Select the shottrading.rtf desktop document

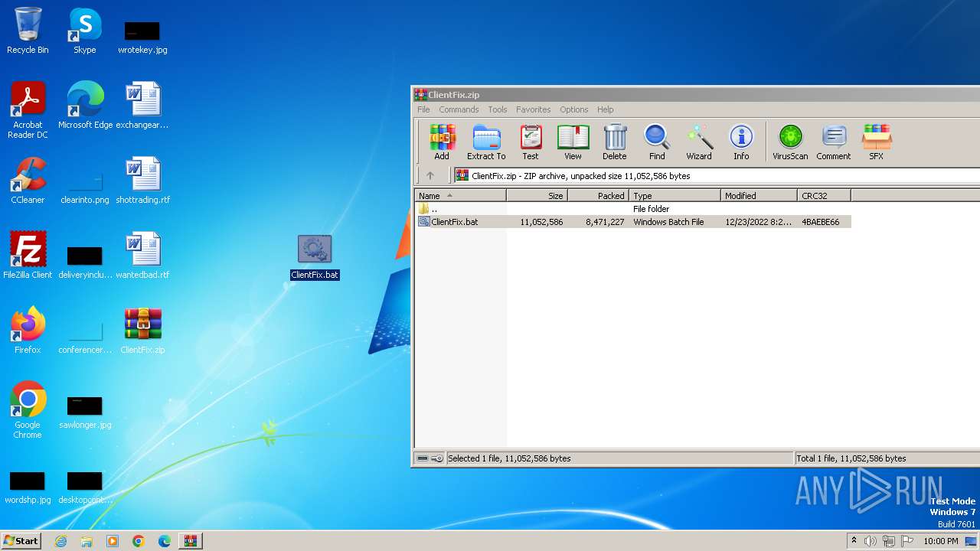tap(142, 181)
